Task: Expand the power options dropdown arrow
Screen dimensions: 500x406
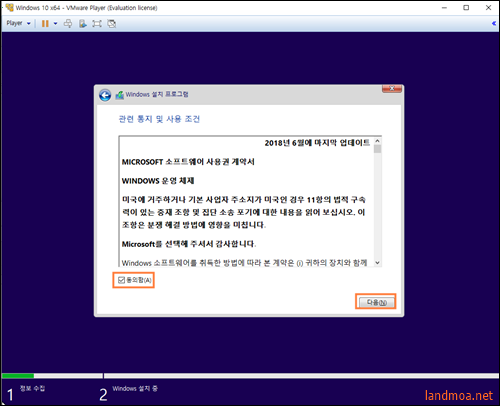Action: pyautogui.click(x=55, y=23)
